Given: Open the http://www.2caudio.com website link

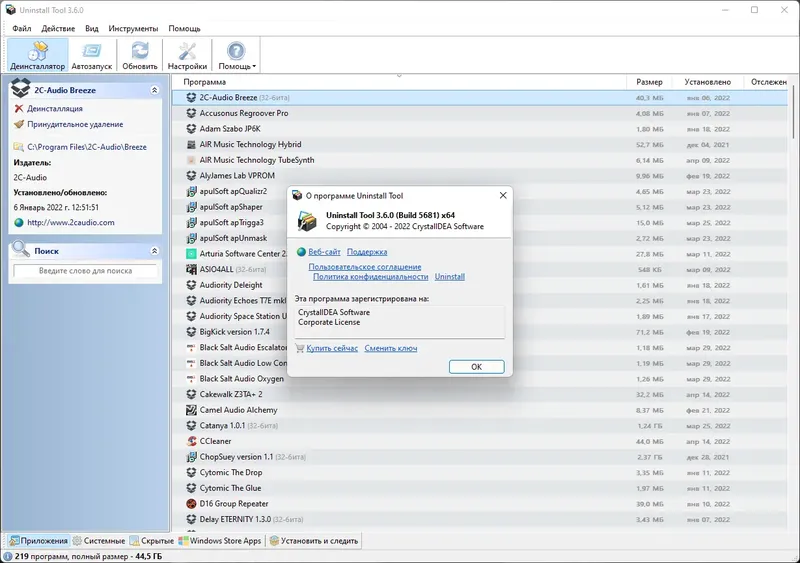Looking at the screenshot, I should 71,223.
